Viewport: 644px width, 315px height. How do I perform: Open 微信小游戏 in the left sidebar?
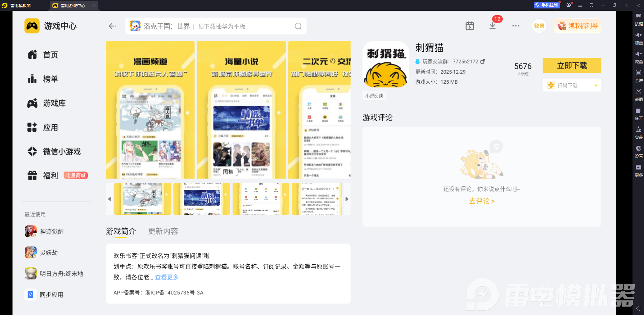point(54,152)
